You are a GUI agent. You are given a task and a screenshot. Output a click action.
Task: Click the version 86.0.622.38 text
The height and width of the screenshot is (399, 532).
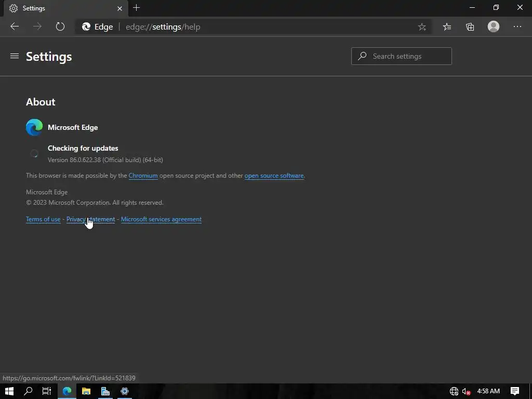click(105, 160)
